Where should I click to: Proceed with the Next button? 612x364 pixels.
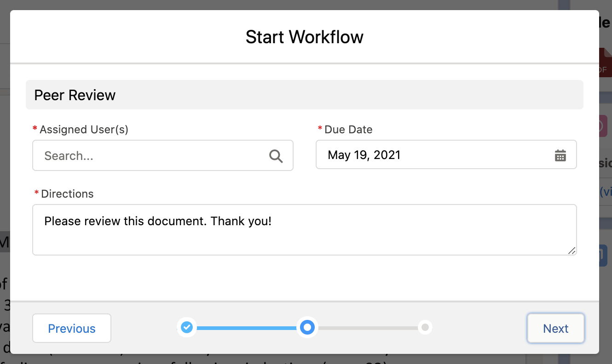555,329
